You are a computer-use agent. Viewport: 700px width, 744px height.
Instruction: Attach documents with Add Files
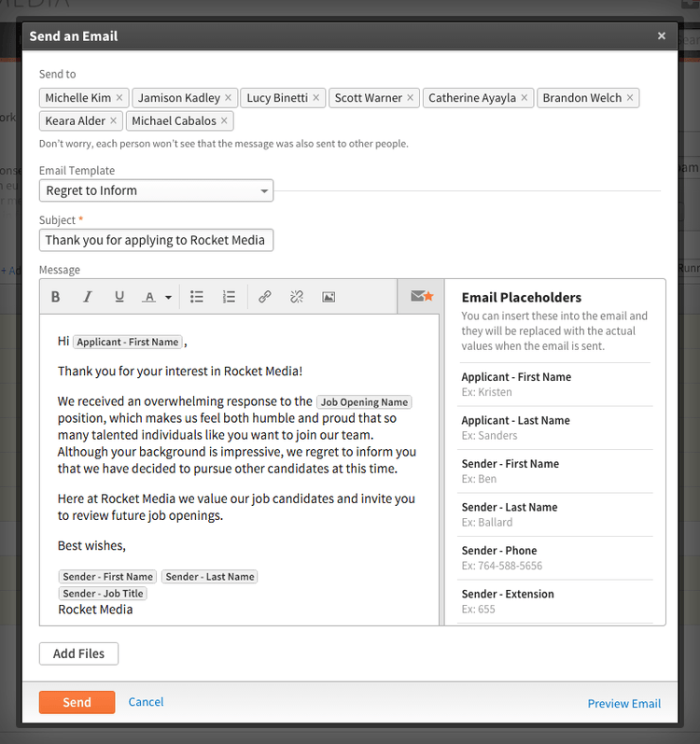(x=78, y=653)
